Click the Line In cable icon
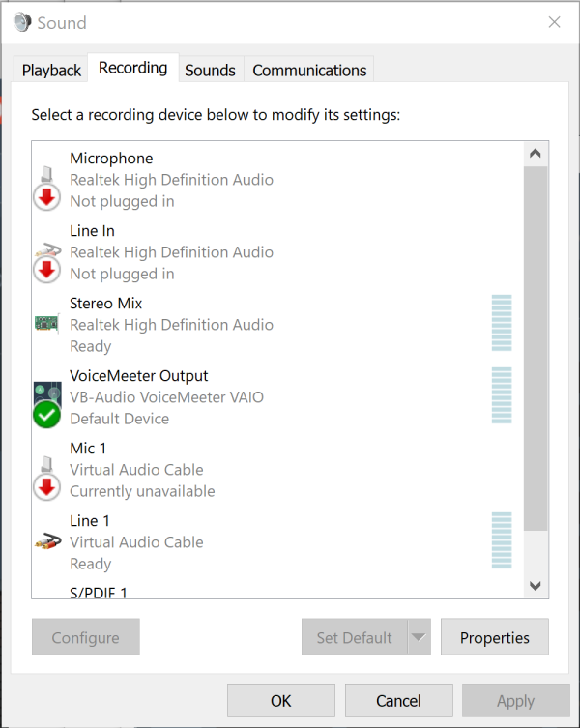 [47, 262]
